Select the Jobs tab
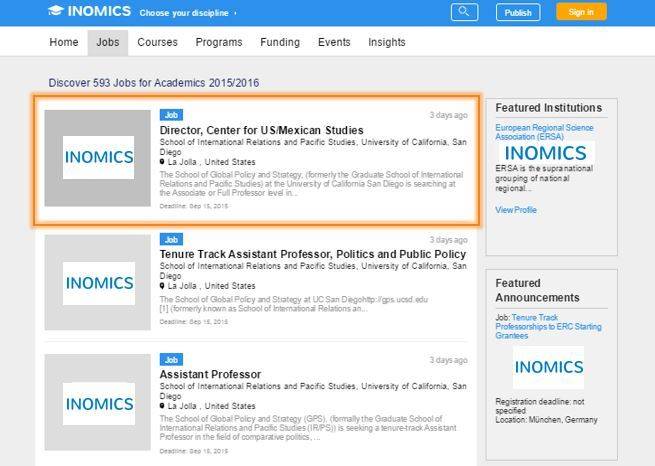The width and height of the screenshot is (655, 466). click(x=108, y=42)
